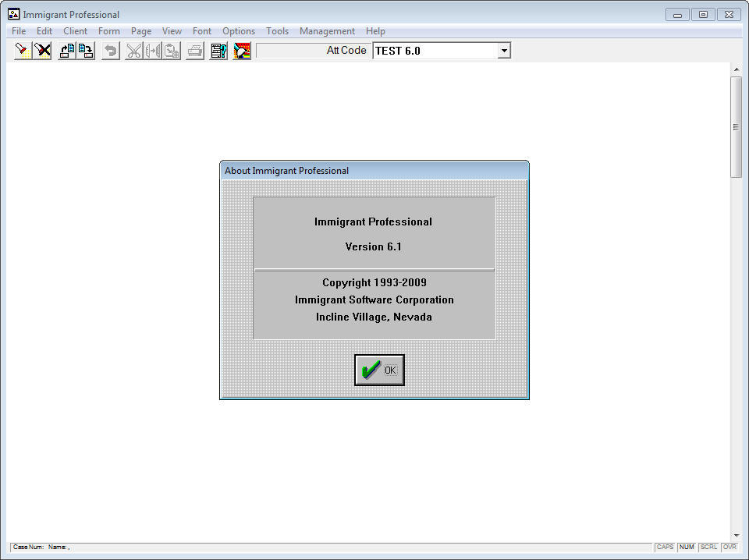This screenshot has height=560, width=749.
Task: Close the Immigrant Professional window
Action: [x=729, y=15]
